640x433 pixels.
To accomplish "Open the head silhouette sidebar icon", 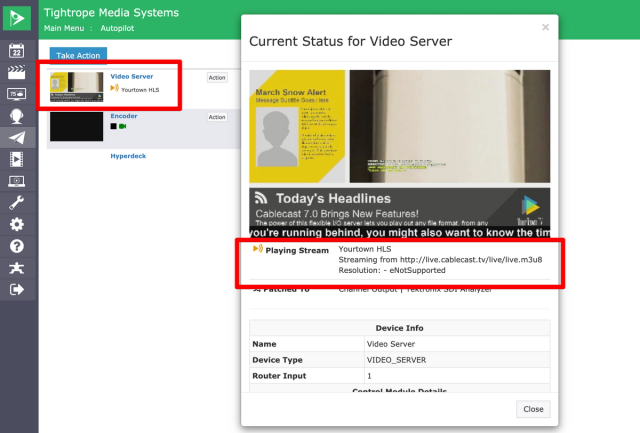I will [16, 116].
